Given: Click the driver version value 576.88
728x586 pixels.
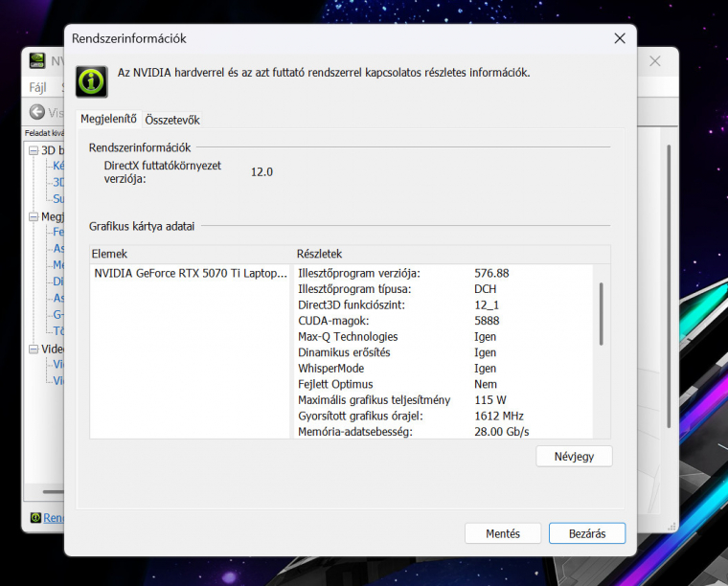Looking at the screenshot, I should point(491,273).
